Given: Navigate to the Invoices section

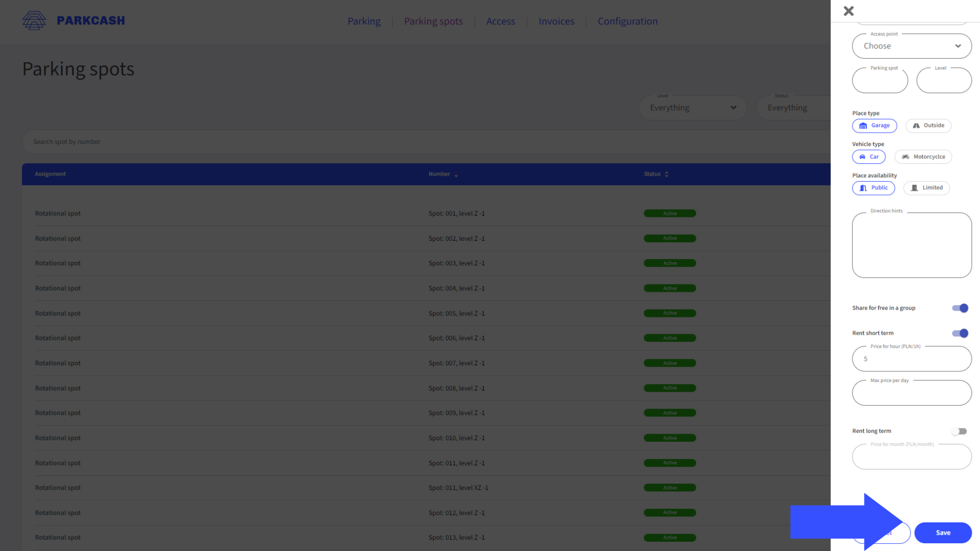Looking at the screenshot, I should coord(556,21).
